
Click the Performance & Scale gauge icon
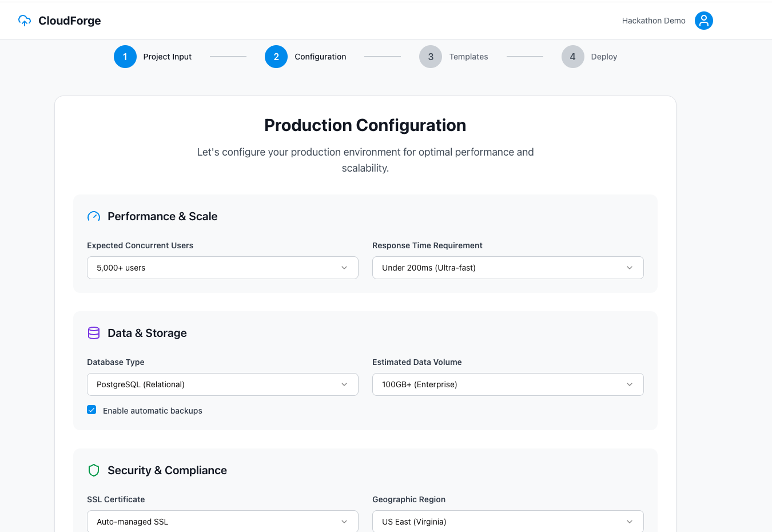pos(94,216)
